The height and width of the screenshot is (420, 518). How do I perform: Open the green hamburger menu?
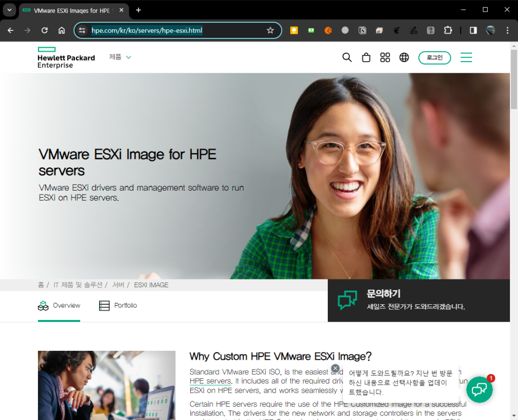[x=466, y=58]
